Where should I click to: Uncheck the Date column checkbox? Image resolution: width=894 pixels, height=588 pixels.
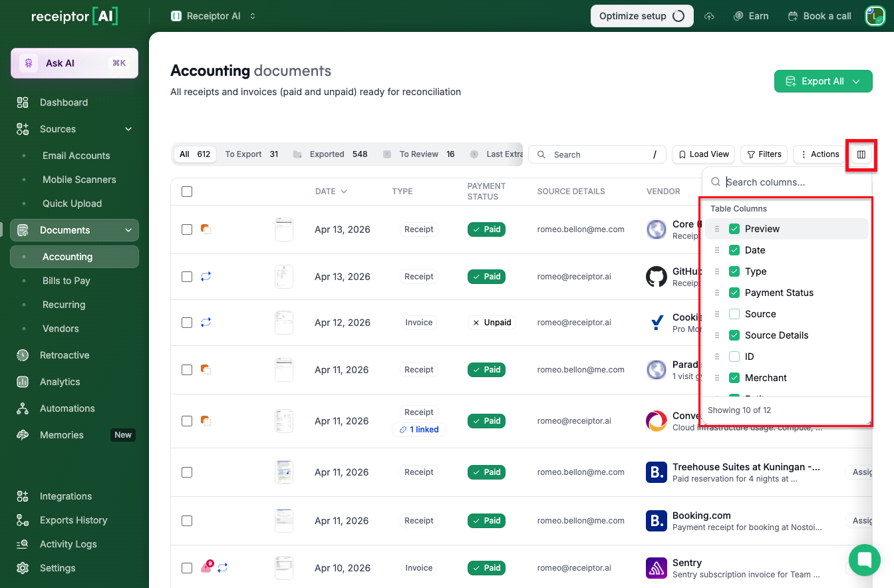734,250
